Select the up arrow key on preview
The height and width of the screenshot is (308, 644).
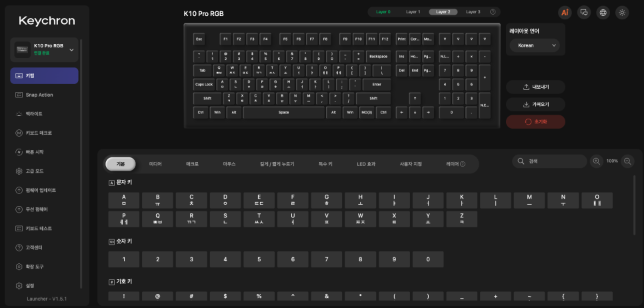[415, 98]
